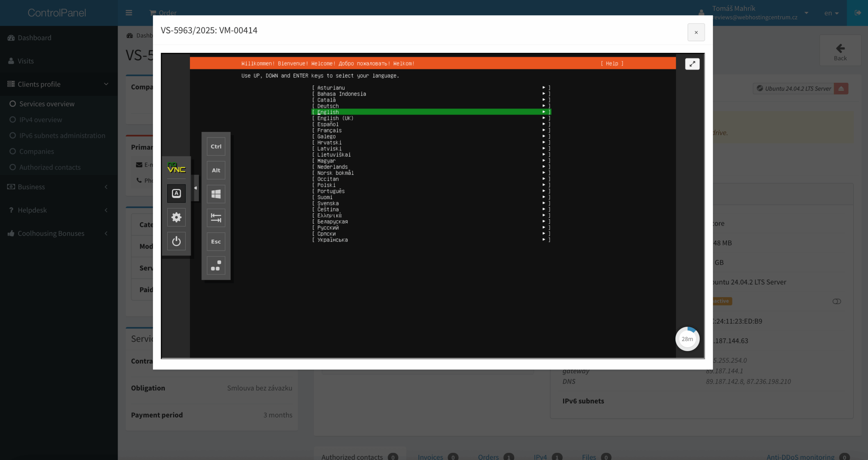Collapse the Clients profile section

click(x=39, y=84)
